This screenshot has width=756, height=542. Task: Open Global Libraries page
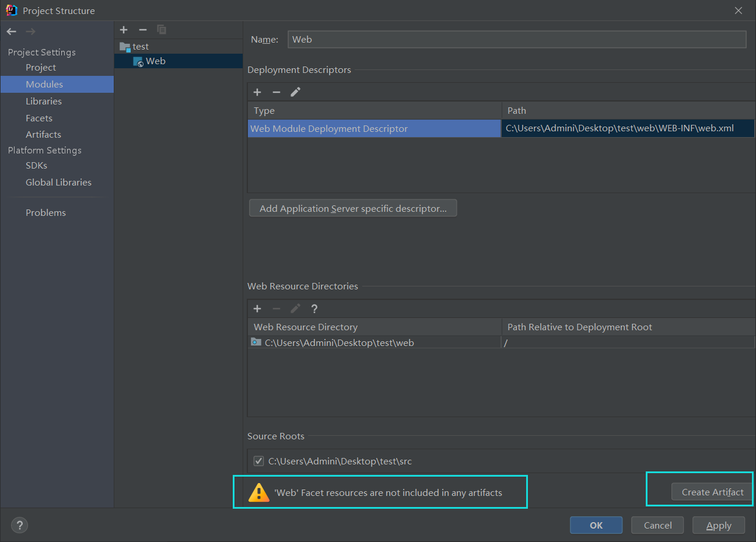[58, 182]
